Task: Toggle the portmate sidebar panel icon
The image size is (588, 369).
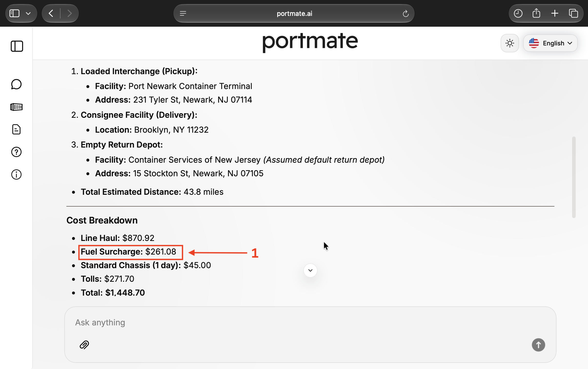Action: click(x=17, y=46)
